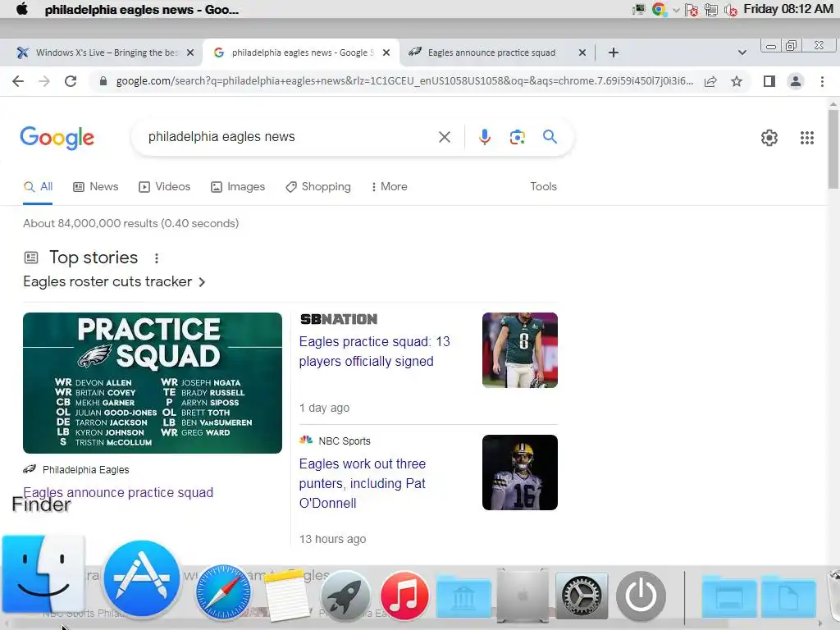Click the Google logo
The width and height of the screenshot is (840, 630).
point(57,138)
